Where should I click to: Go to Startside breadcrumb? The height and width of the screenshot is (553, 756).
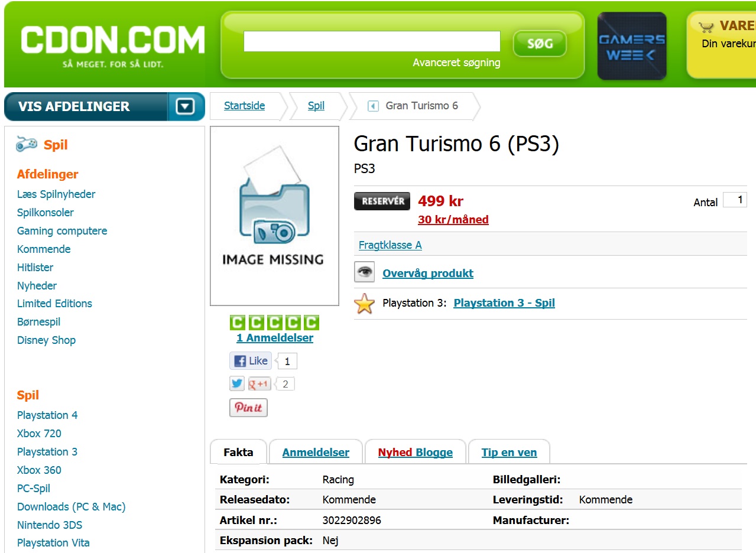(x=244, y=106)
